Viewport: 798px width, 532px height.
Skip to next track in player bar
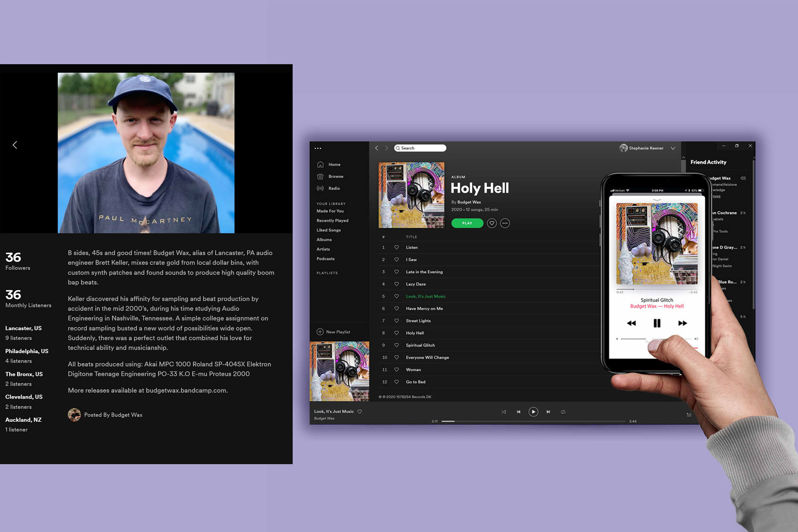click(548, 412)
